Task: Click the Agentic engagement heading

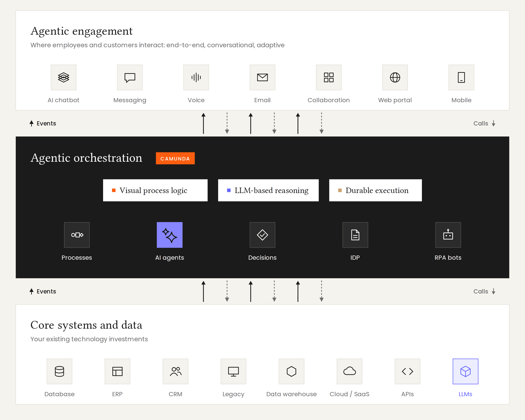Action: pos(82,31)
